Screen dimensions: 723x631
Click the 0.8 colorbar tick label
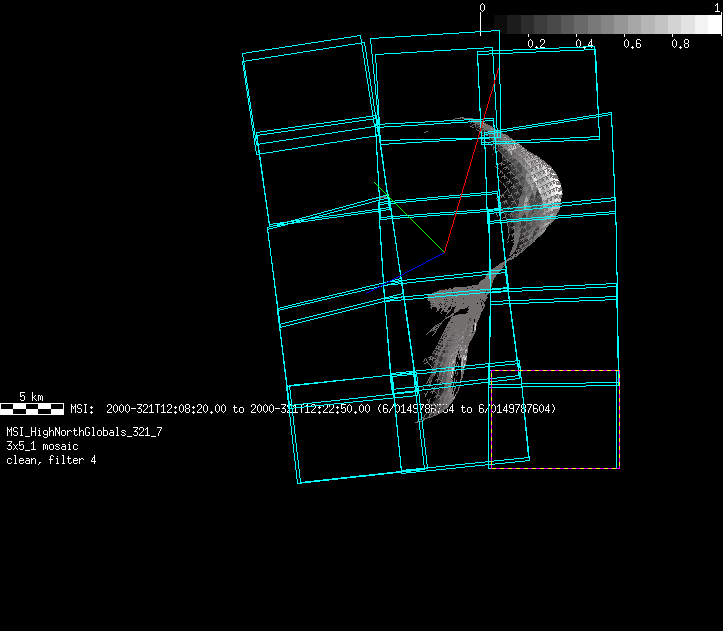680,44
